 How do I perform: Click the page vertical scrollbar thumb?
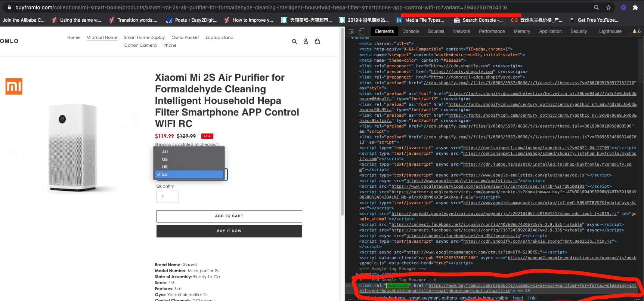(342, 122)
